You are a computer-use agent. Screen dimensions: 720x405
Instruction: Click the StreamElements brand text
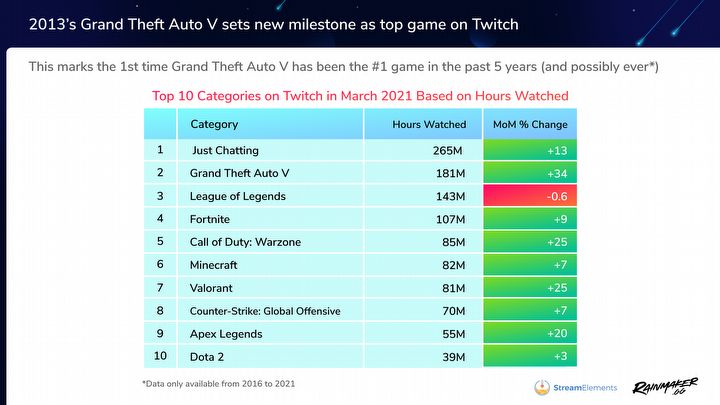(585, 388)
